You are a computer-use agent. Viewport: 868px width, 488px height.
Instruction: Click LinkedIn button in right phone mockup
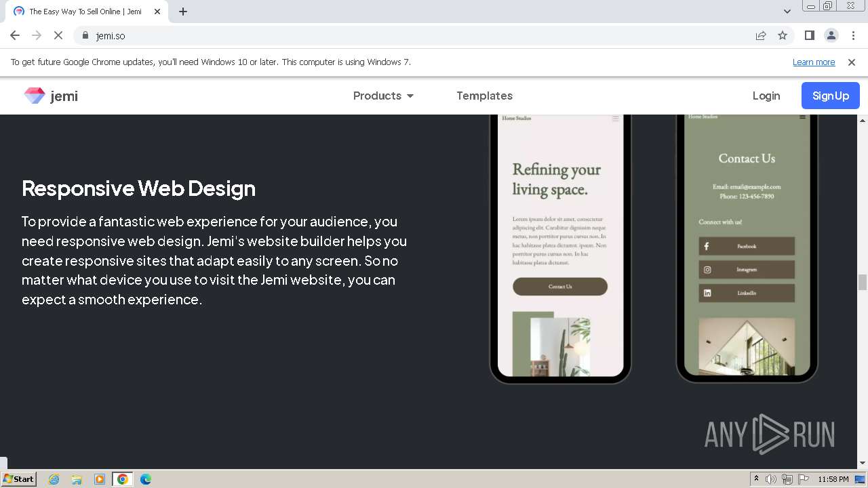click(x=747, y=293)
